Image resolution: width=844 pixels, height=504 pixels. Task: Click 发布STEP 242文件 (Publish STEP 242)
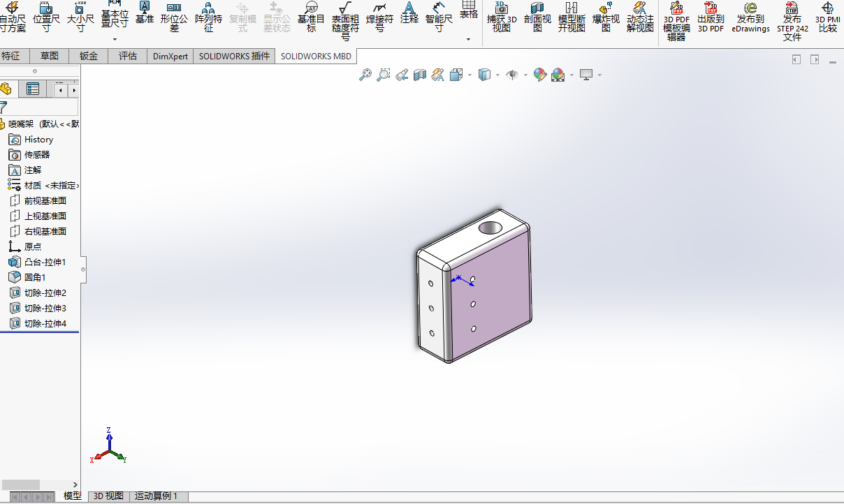[792, 21]
